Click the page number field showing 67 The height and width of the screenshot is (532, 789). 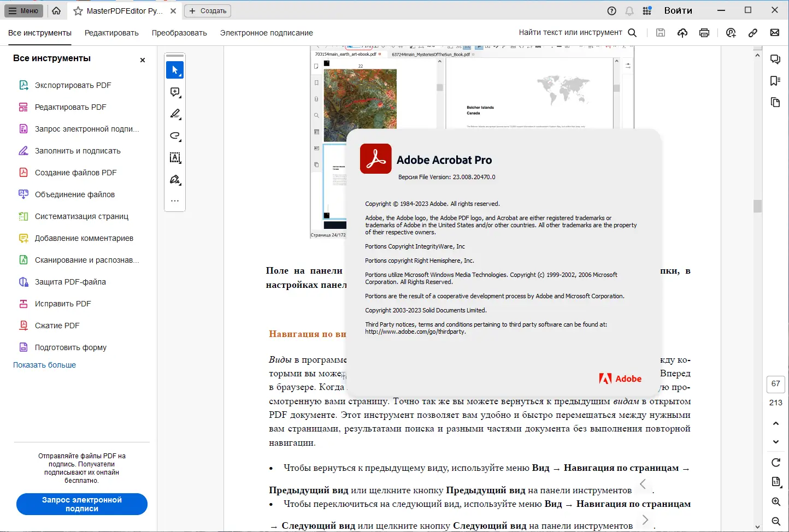[775, 384]
